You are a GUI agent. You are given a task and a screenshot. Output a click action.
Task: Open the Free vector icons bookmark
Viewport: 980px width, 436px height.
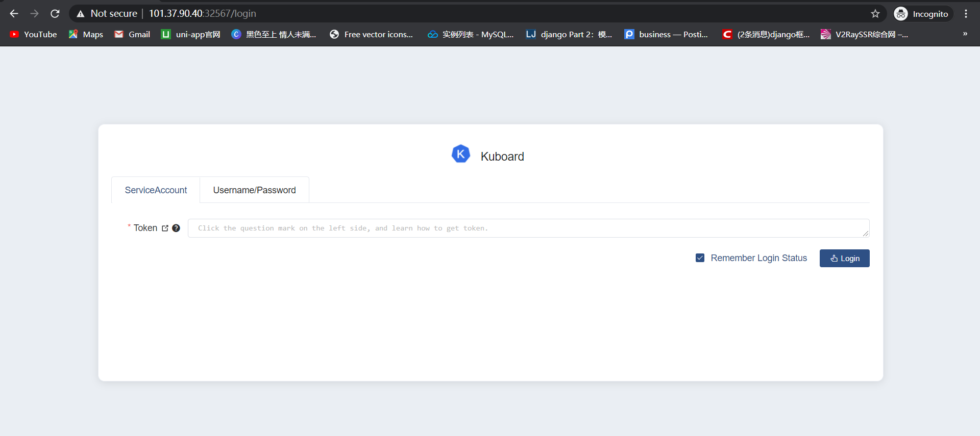click(x=371, y=34)
